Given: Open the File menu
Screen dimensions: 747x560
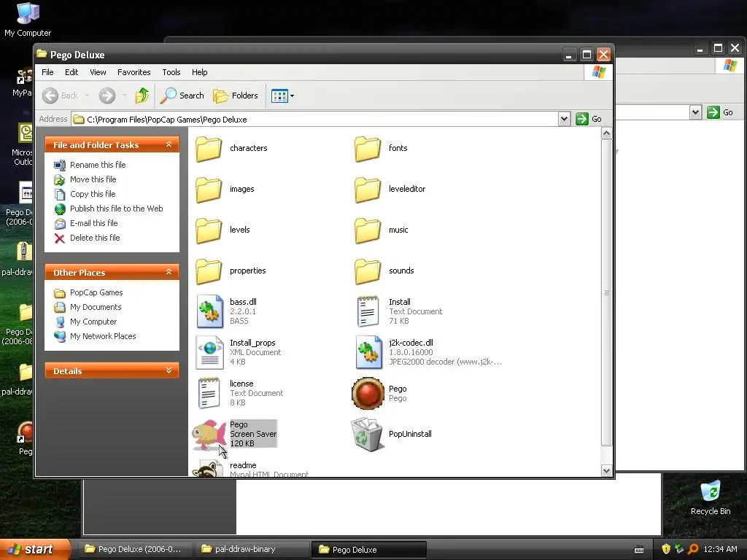Looking at the screenshot, I should tap(47, 72).
